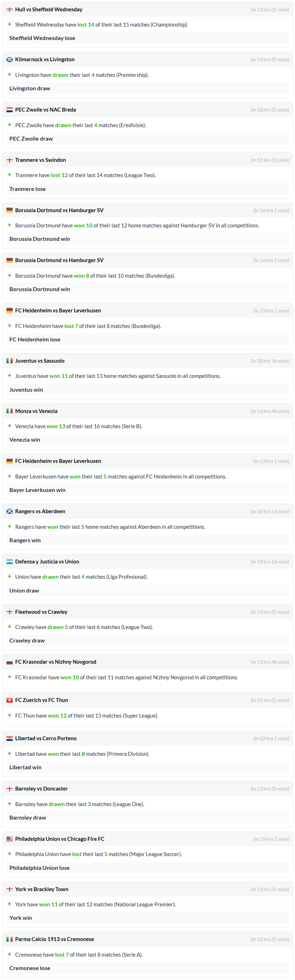Image resolution: width=295 pixels, height=980 pixels.
Task: Click the Scotland flag beside Kilmarnock vs Livingston
Action: point(10,60)
